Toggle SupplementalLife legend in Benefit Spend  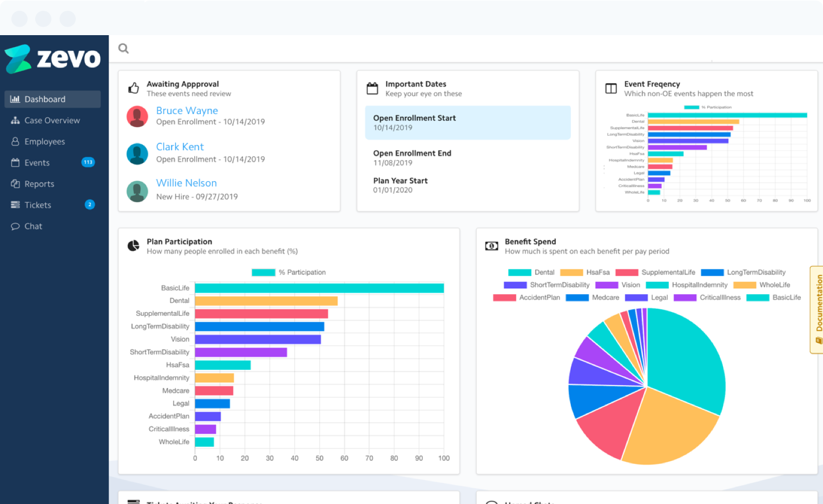(655, 272)
